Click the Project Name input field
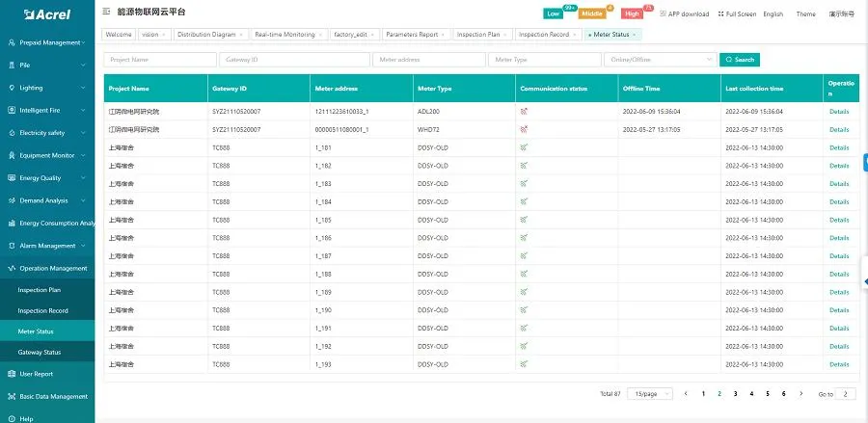 (160, 60)
